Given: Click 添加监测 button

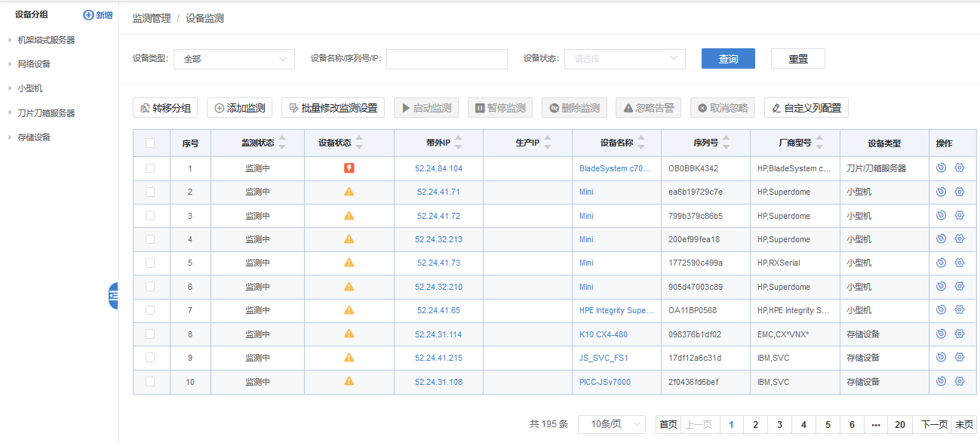Looking at the screenshot, I should coord(239,108).
